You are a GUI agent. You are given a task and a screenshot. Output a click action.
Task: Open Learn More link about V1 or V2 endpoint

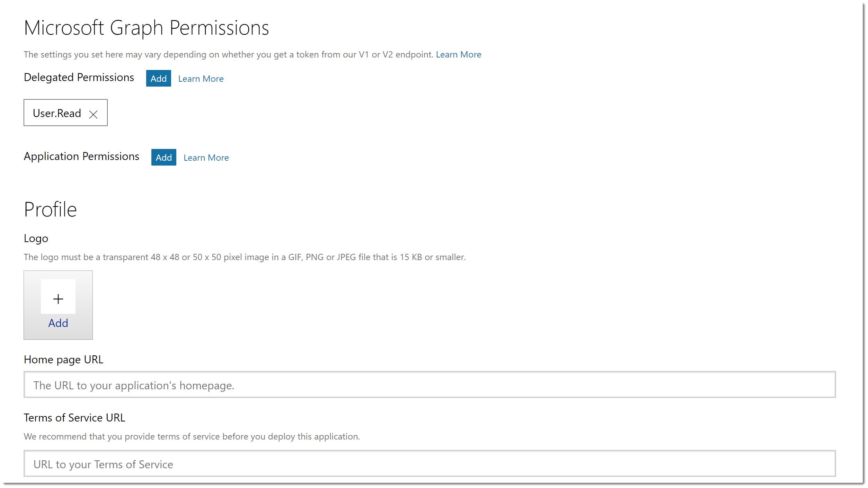458,55
